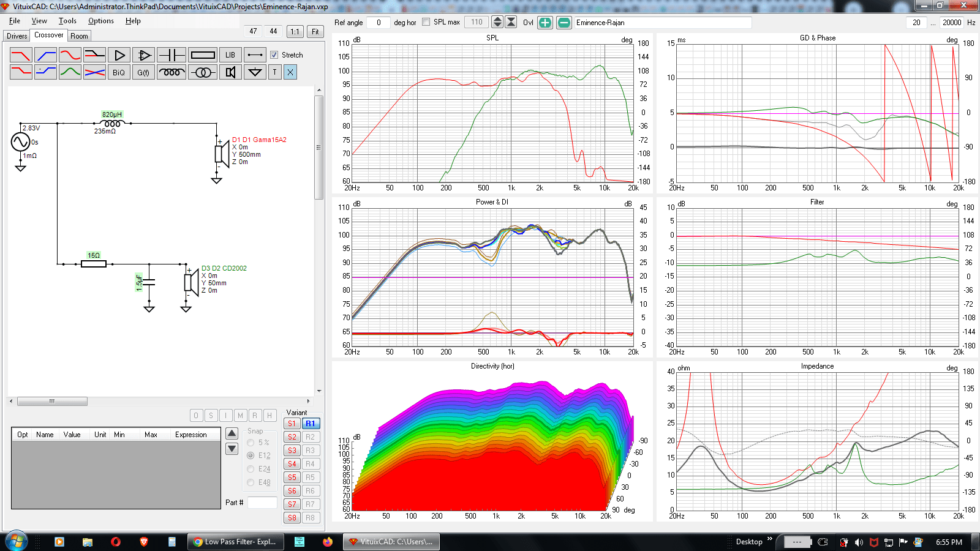Move parameter row up with up-arrow button
980x551 pixels.
coord(232,433)
